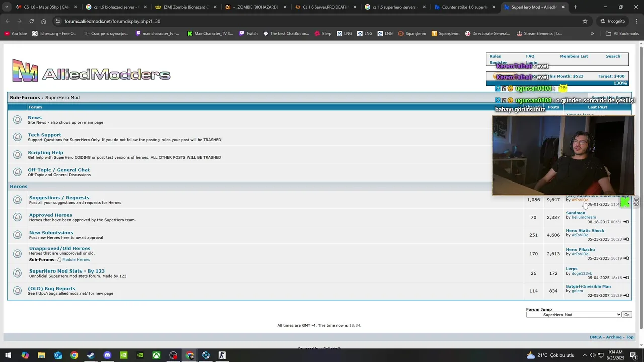Viewport: 644px width, 362px height.
Task: Open the system tray volume icon
Action: click(592, 355)
